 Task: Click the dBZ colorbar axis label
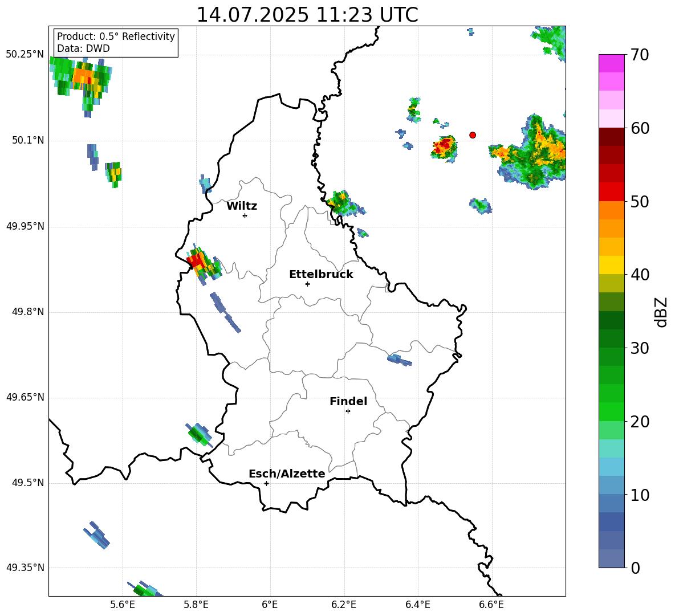pos(662,312)
